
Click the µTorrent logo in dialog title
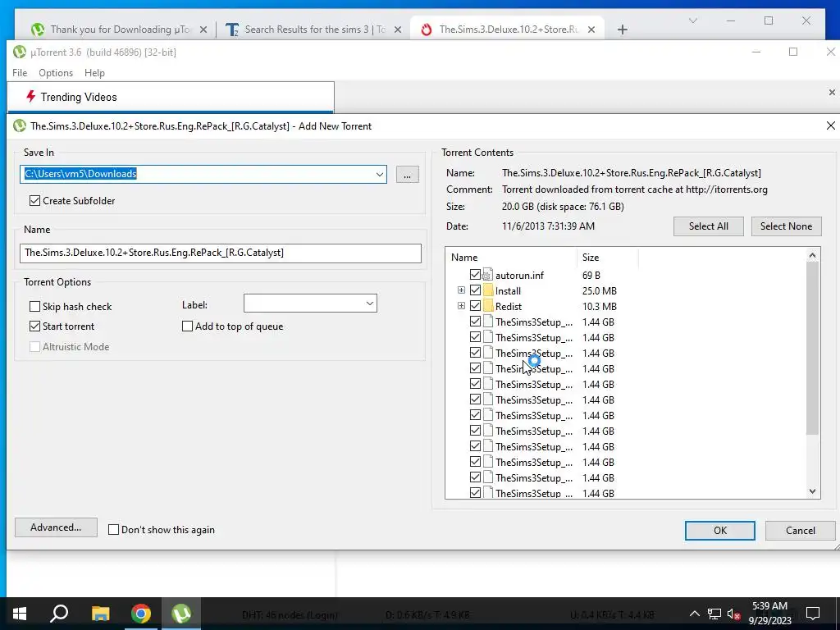point(20,126)
